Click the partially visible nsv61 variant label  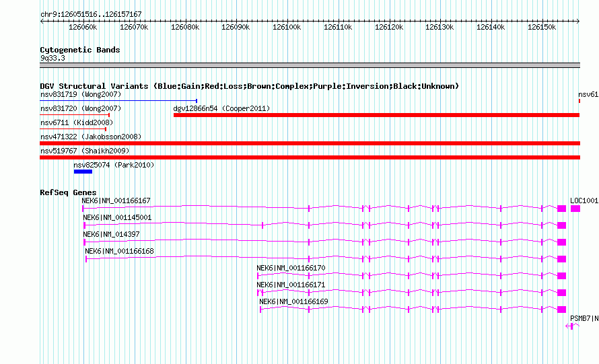tap(588, 94)
